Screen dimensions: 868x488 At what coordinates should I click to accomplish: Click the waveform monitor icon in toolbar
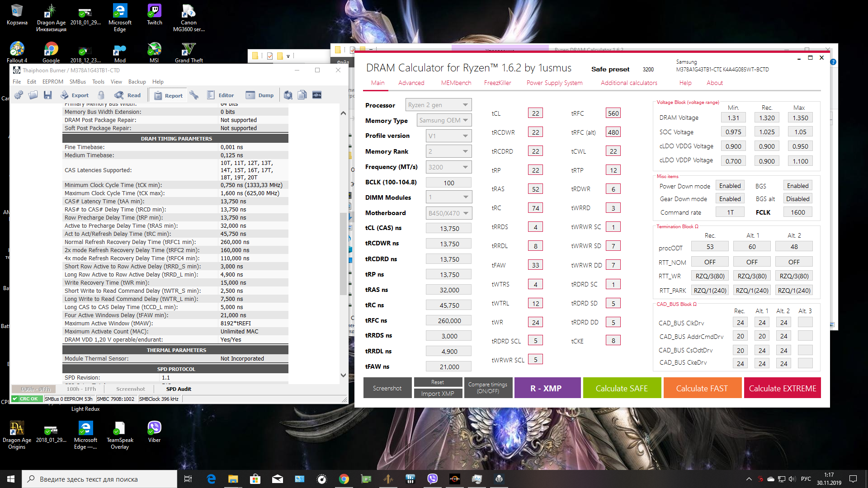(317, 95)
